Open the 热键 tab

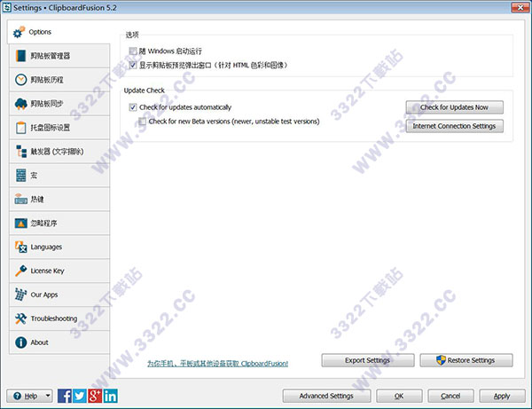click(59, 200)
